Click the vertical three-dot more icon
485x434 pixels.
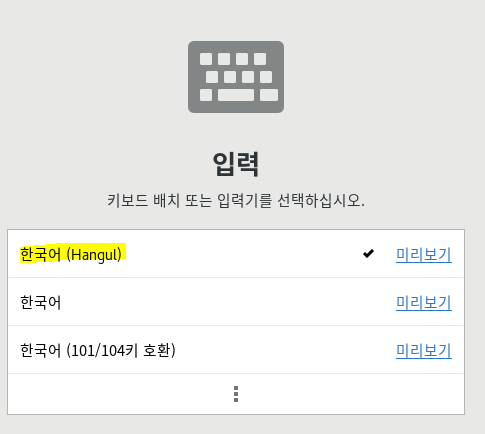(x=236, y=394)
